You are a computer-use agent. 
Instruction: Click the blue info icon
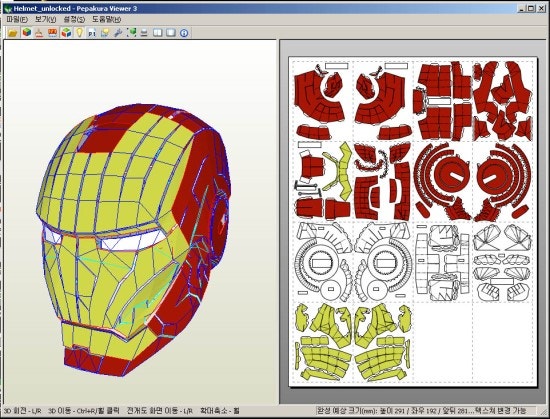tap(184, 33)
